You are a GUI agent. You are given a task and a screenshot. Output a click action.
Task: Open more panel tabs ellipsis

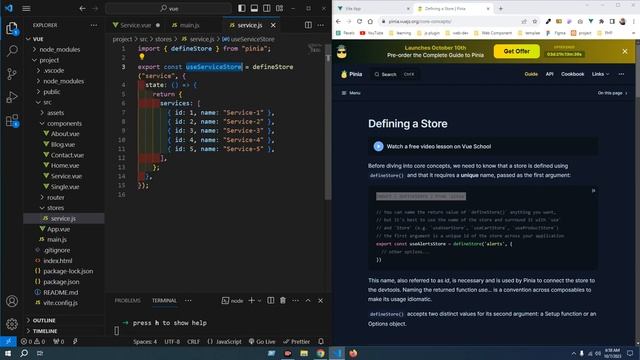[x=188, y=300]
